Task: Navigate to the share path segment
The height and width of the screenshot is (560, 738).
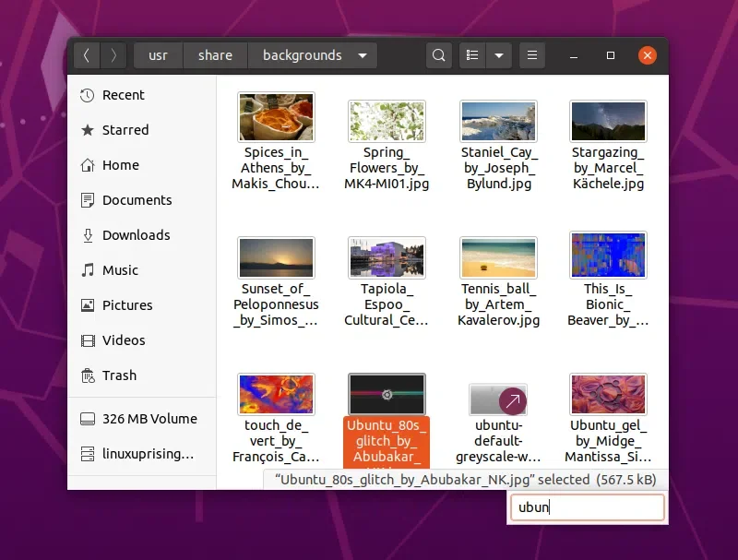Action: point(215,55)
